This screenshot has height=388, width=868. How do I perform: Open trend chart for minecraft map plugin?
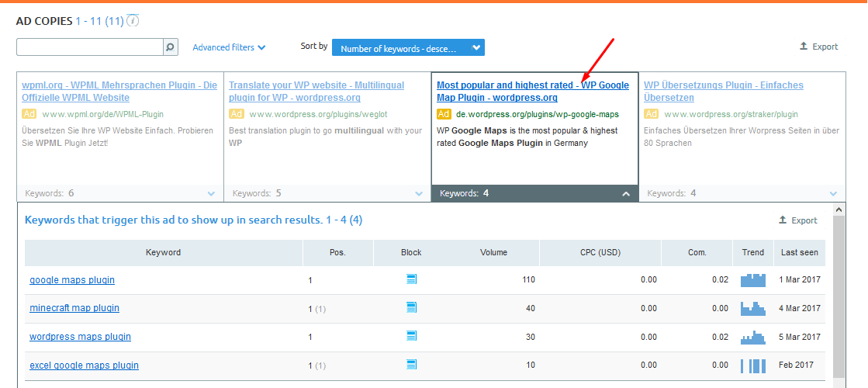[753, 308]
